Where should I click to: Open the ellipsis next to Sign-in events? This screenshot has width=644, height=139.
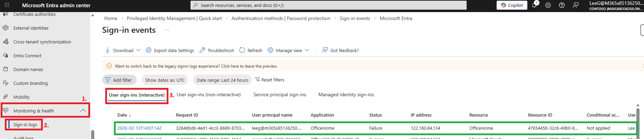pyautogui.click(x=167, y=30)
